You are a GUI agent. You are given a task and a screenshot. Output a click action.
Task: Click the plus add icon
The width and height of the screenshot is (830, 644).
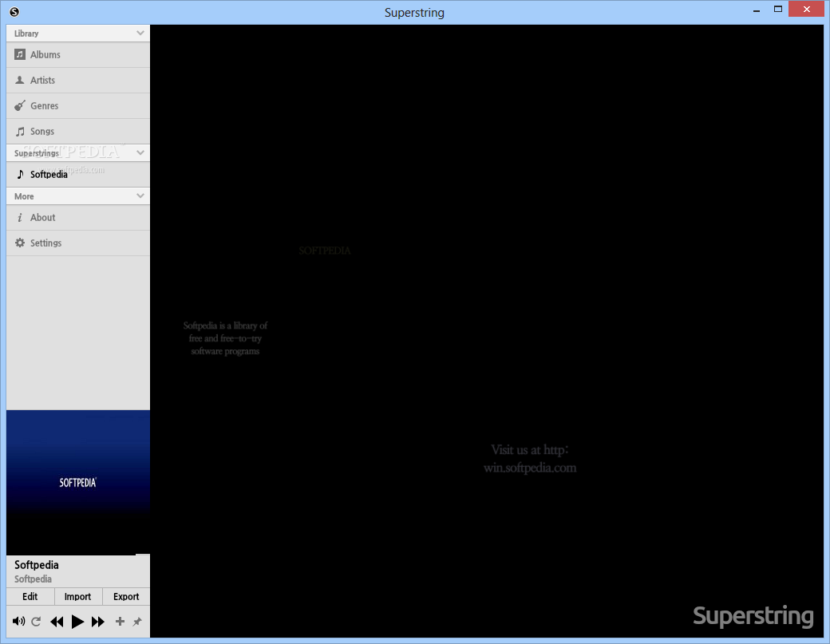click(x=121, y=621)
